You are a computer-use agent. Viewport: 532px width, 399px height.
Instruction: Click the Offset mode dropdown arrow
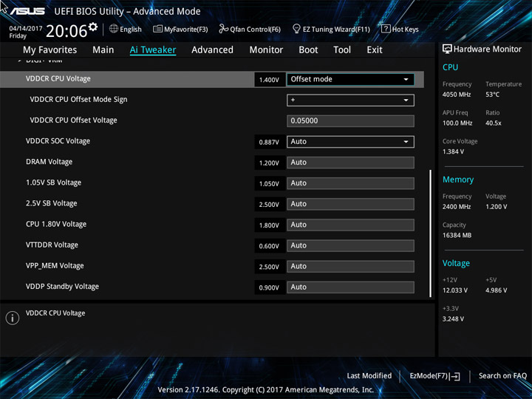406,79
